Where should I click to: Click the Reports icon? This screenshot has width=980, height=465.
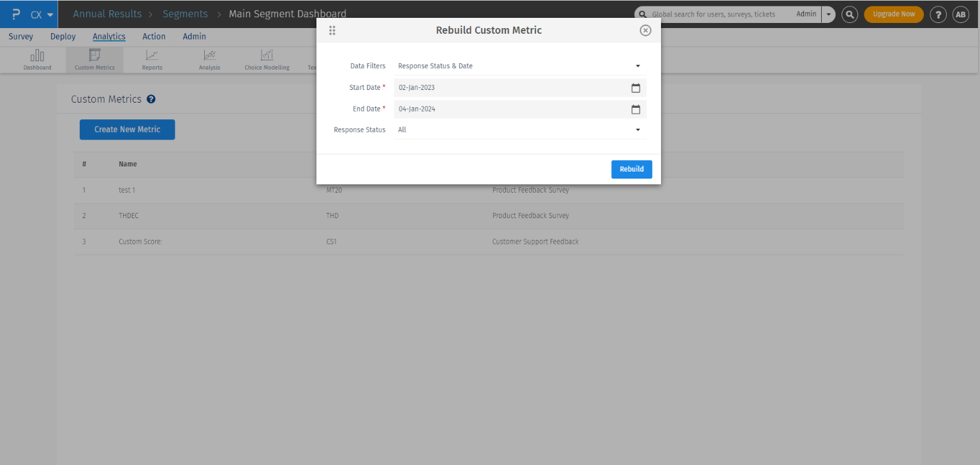point(152,59)
